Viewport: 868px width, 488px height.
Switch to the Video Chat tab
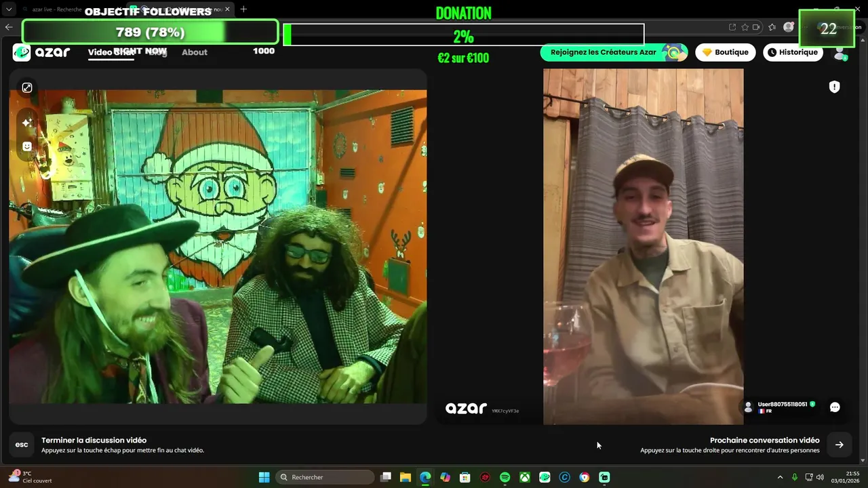tap(111, 52)
